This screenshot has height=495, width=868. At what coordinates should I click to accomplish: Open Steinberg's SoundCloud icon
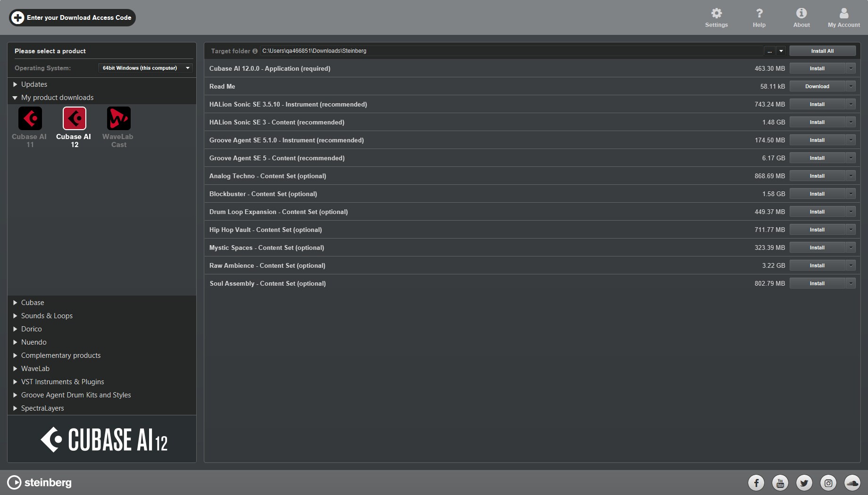point(852,482)
